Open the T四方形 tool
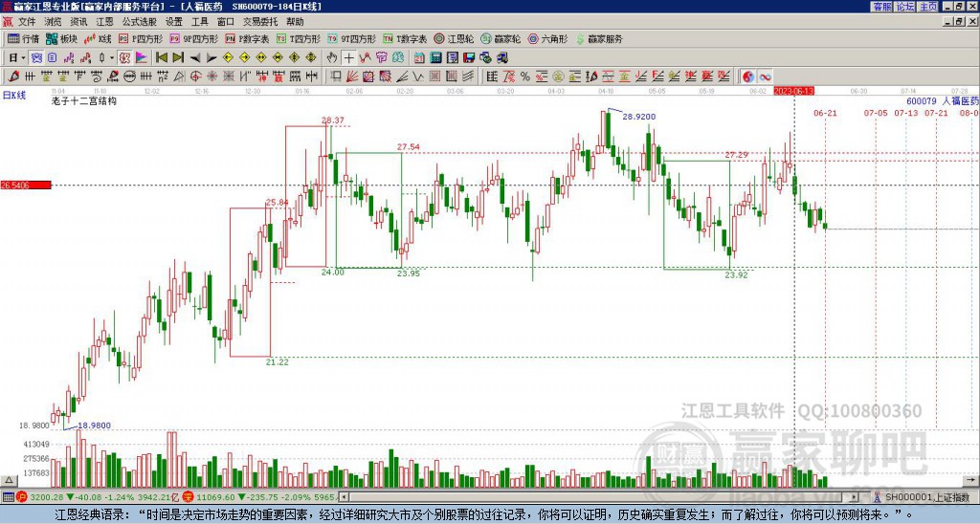 tap(299, 38)
